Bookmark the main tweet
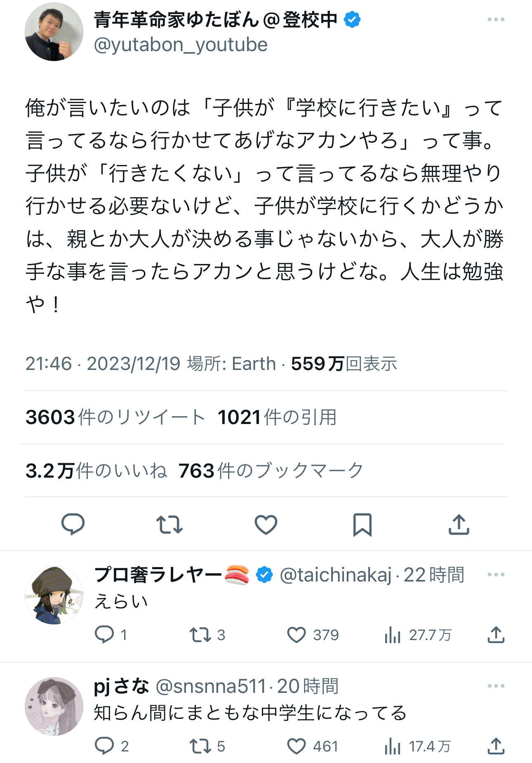The height and width of the screenshot is (763, 532). [363, 525]
